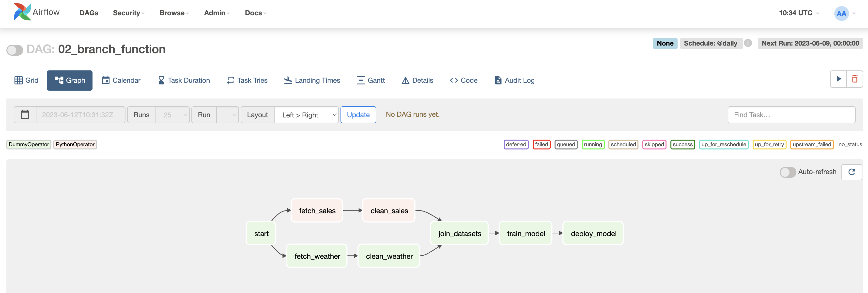Click the AA user avatar
This screenshot has height=293, width=868.
(x=841, y=14)
